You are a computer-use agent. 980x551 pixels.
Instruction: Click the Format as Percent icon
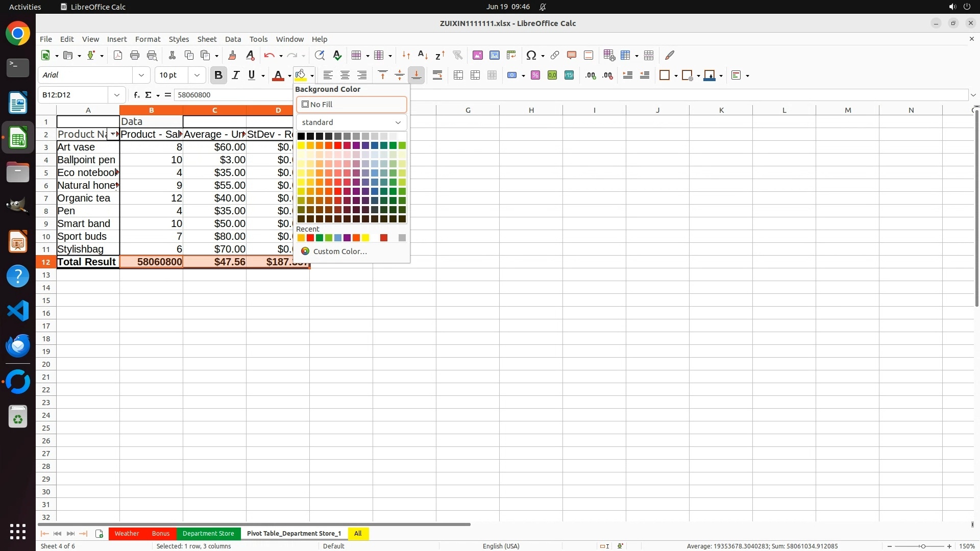pos(535,76)
